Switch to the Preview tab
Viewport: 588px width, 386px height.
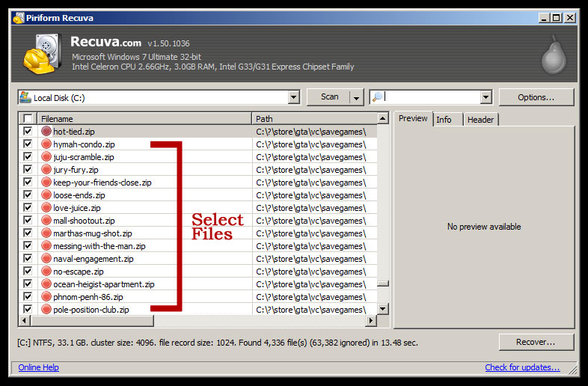coord(413,118)
